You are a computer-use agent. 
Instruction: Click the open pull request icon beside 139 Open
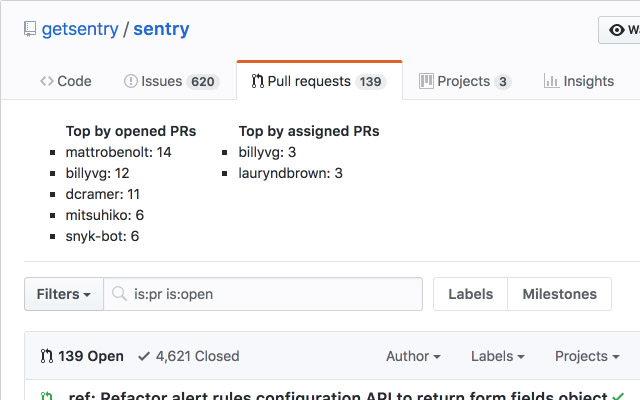(47, 356)
